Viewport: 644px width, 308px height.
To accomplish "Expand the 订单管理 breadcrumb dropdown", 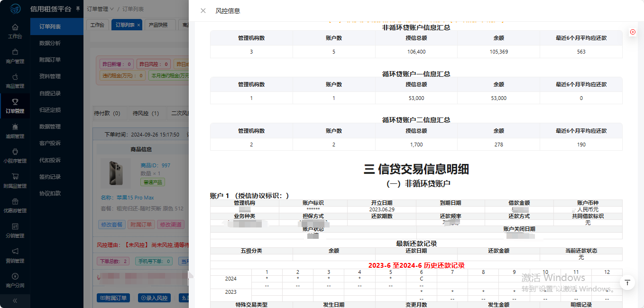I will point(101,9).
